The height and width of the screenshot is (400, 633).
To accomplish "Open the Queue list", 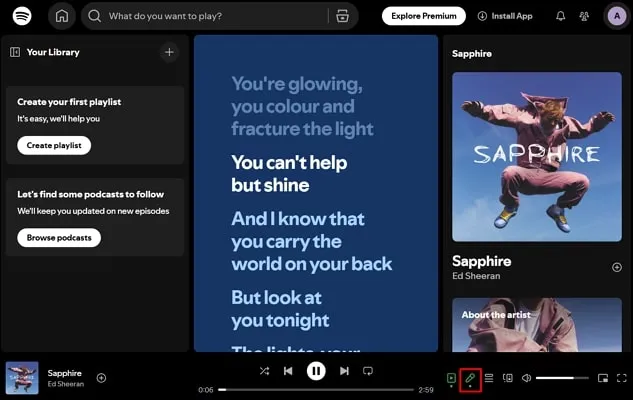I will [489, 378].
